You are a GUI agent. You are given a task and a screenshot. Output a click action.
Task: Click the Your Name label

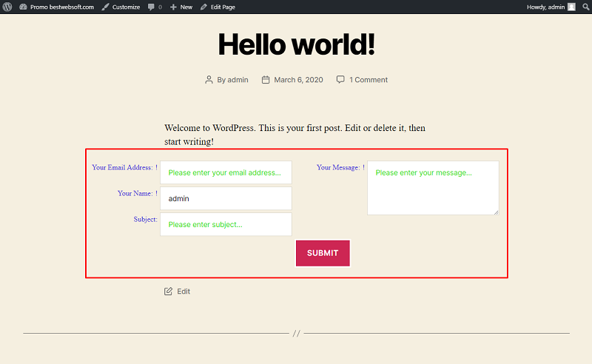click(x=135, y=193)
